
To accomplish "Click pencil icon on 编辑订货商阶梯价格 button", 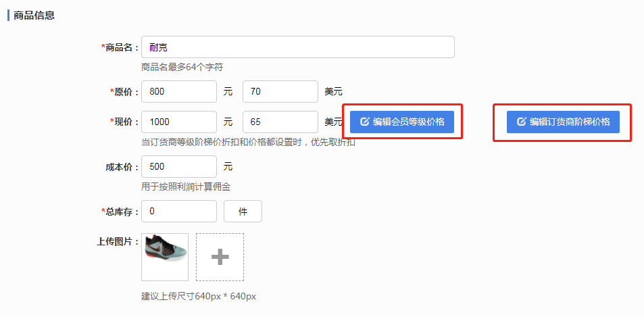I will pos(521,122).
